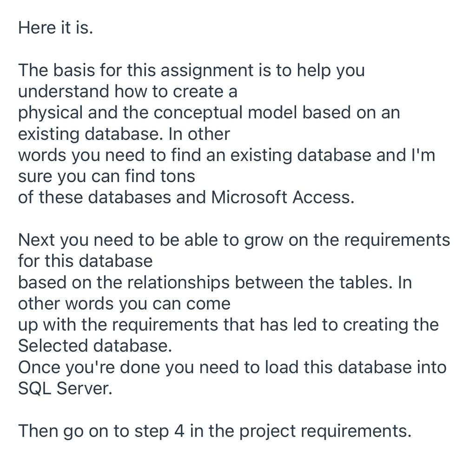Click the words "SQL Server."
The height and width of the screenshot is (456, 476).
(x=65, y=388)
